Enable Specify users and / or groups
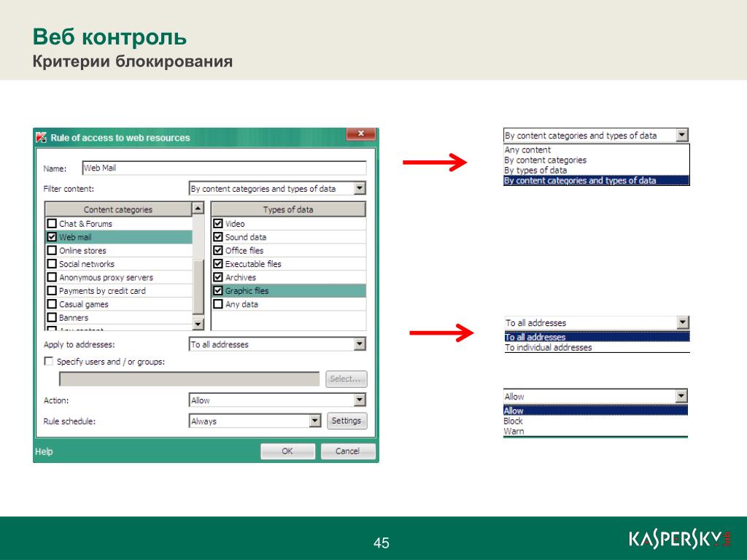The height and width of the screenshot is (560, 747). tap(49, 361)
